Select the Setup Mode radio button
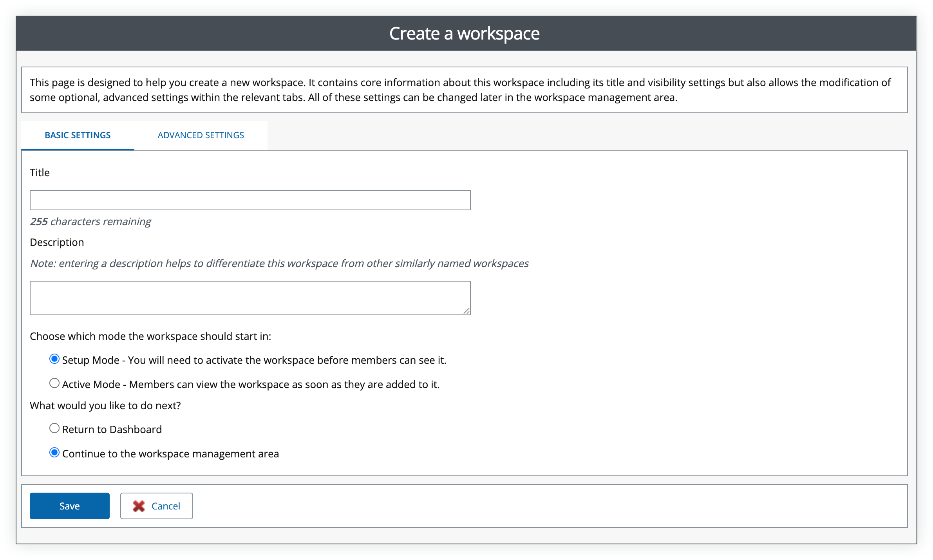Screen dimensions: 933x560 [54, 359]
